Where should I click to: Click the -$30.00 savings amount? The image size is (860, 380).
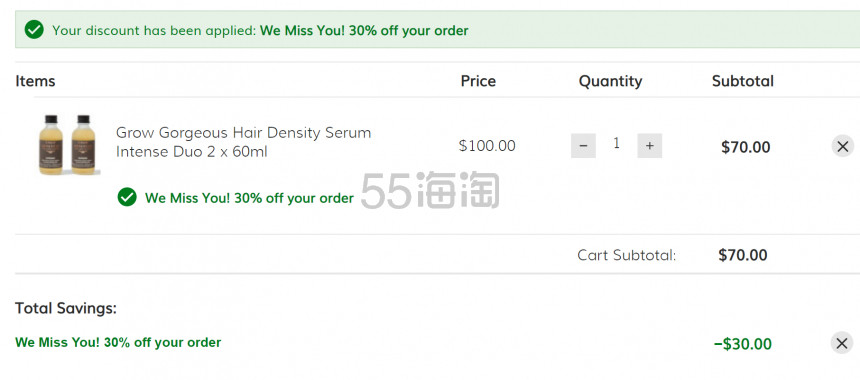[743, 344]
